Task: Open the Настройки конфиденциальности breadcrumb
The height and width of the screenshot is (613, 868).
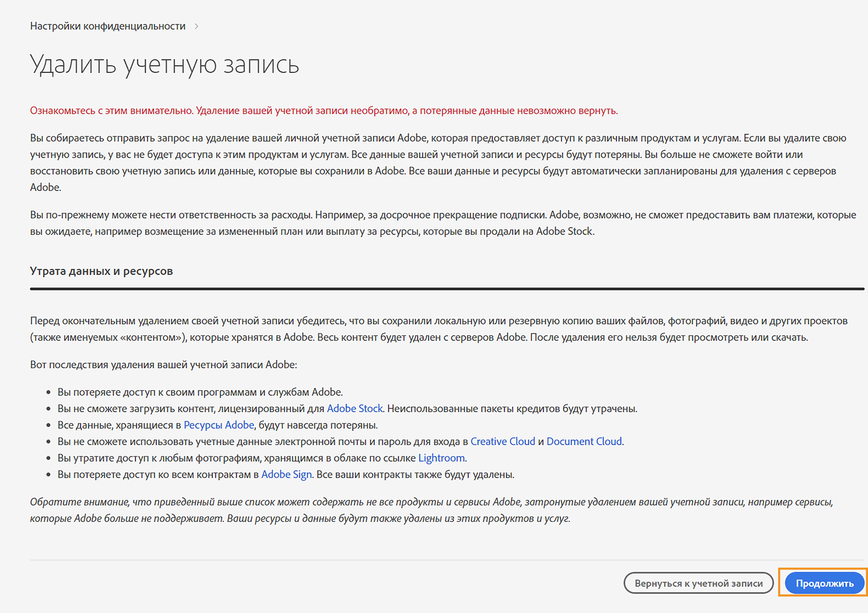Action: pos(108,26)
